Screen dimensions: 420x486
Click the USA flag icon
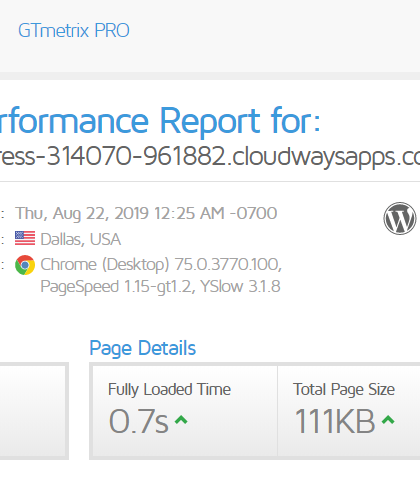click(x=25, y=238)
